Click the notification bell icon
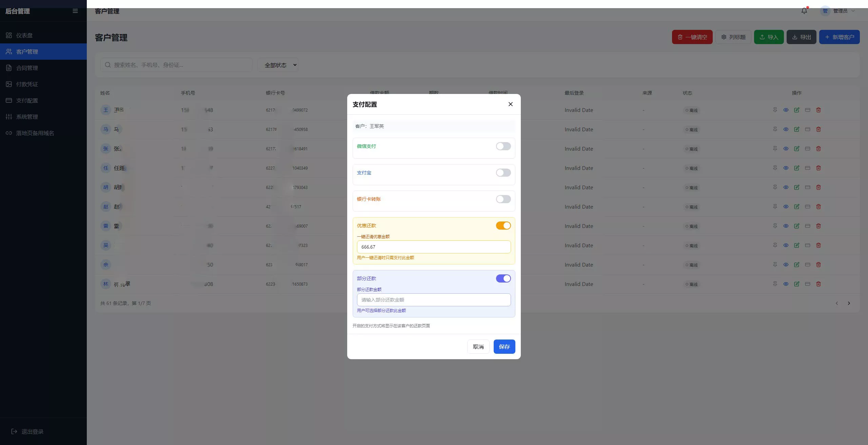 tap(804, 11)
